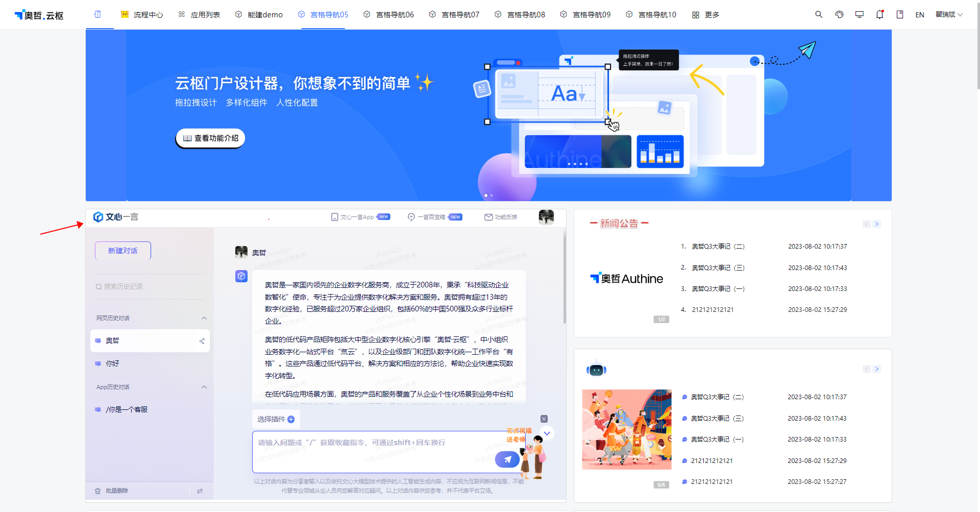Screen dimensions: 980x512
Task: Close the plugin bar with the X icon
Action: coord(544,419)
